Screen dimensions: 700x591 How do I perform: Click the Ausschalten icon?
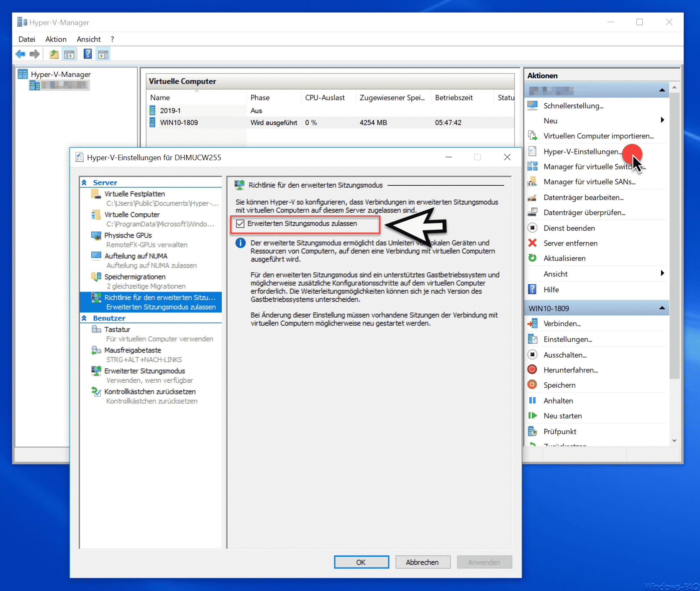pos(533,354)
